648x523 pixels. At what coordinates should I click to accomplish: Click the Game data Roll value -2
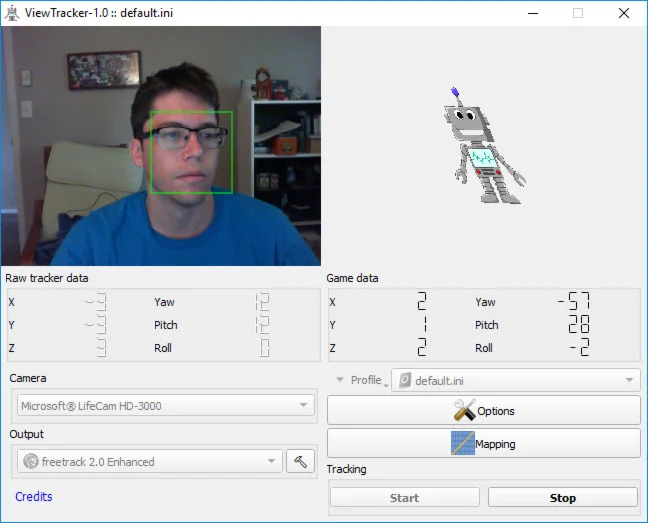[x=580, y=347]
